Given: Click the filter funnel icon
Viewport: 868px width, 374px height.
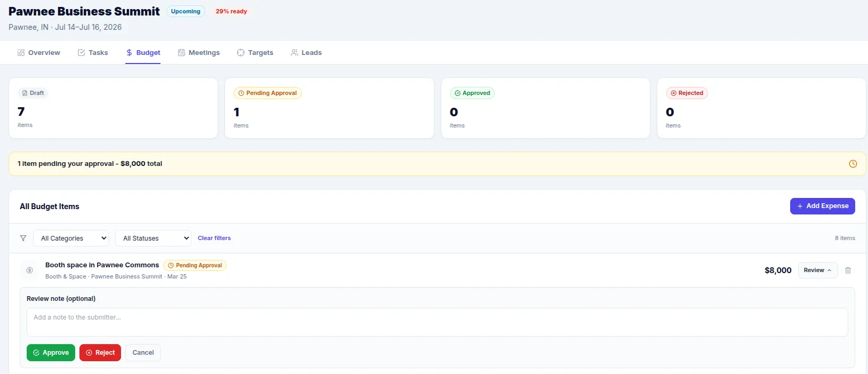Looking at the screenshot, I should (23, 238).
